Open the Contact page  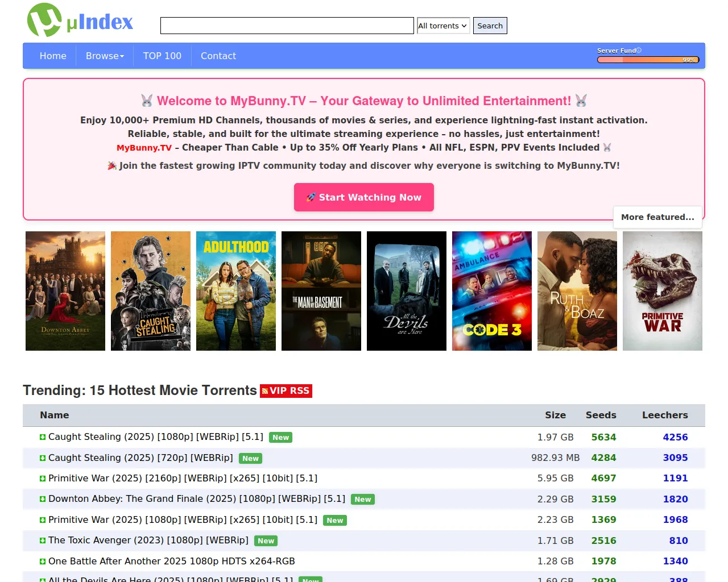point(218,56)
